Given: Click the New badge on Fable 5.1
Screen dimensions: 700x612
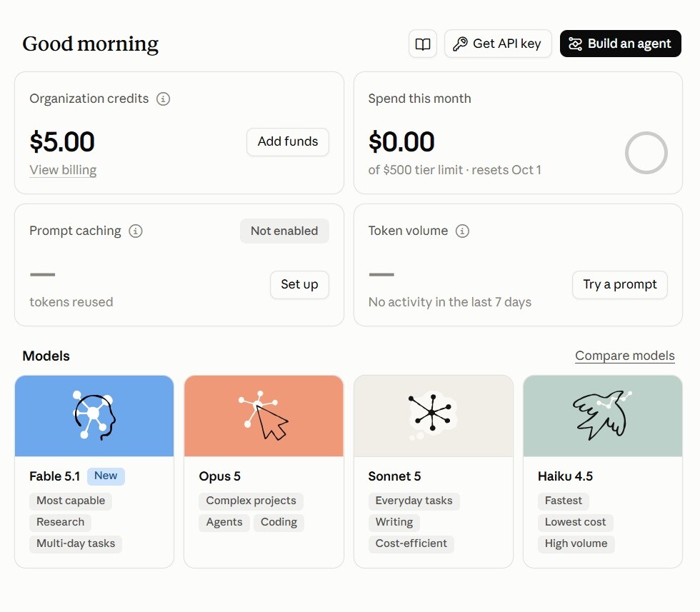Looking at the screenshot, I should point(106,476).
